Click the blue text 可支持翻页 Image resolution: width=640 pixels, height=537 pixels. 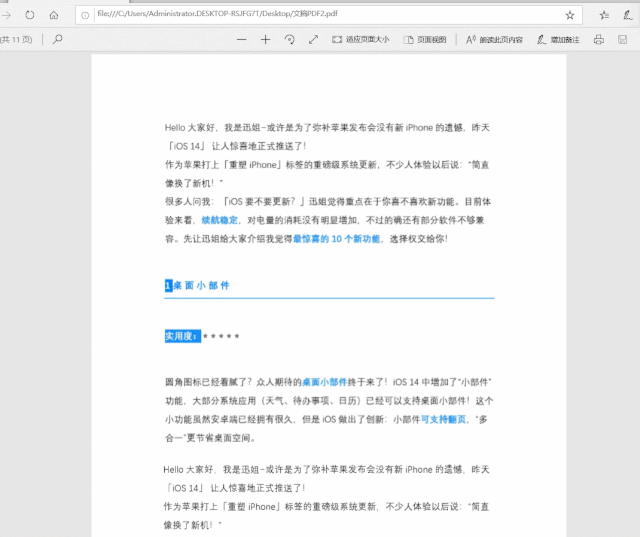(443, 419)
